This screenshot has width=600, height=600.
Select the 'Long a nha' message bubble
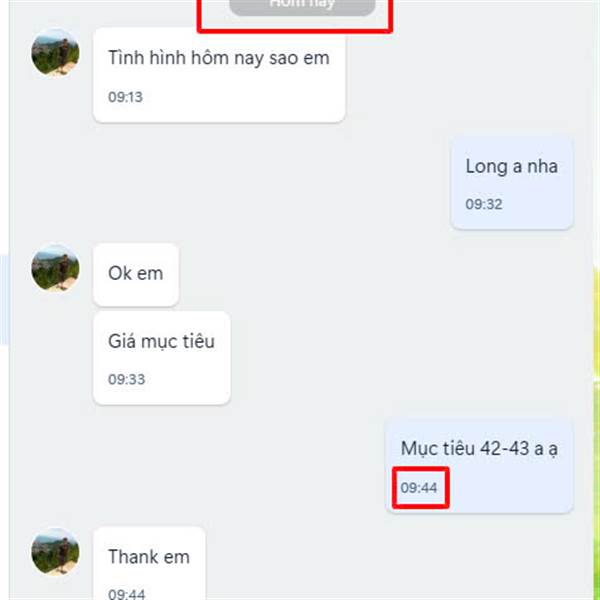pos(512,183)
